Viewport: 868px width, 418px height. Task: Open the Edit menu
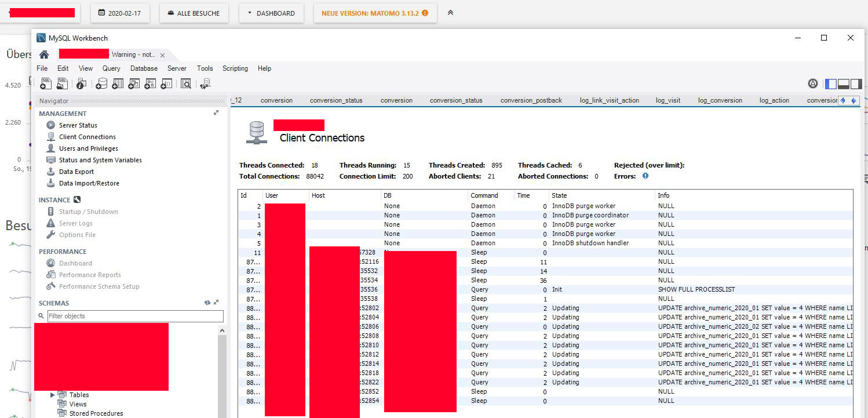click(63, 68)
